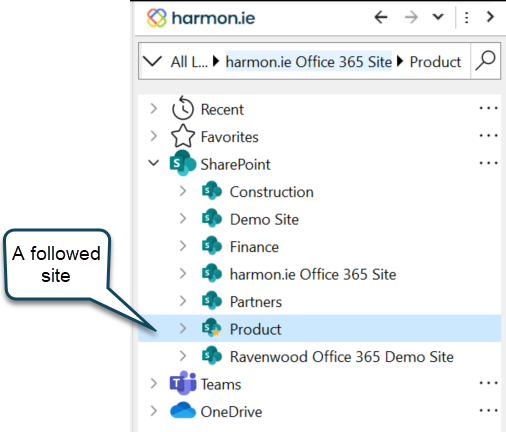Click the Demo Site icon
The width and height of the screenshot is (506, 432).
(x=212, y=218)
